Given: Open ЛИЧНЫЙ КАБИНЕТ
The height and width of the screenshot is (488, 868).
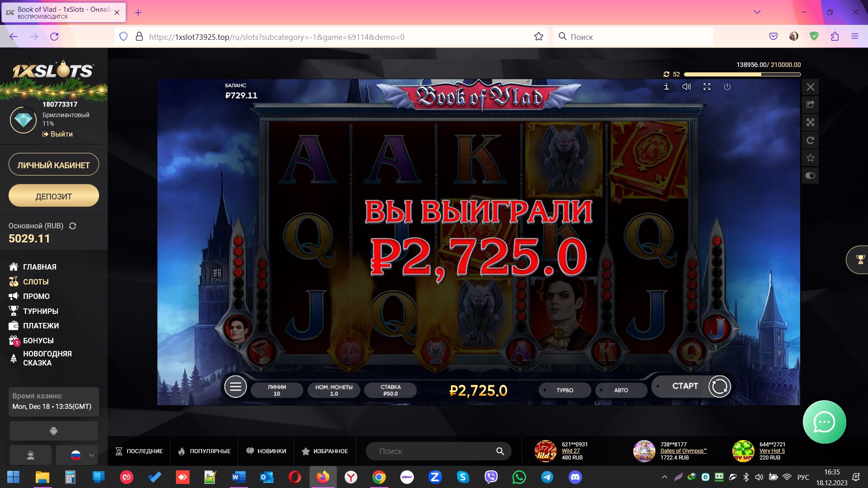Looking at the screenshot, I should click(54, 165).
